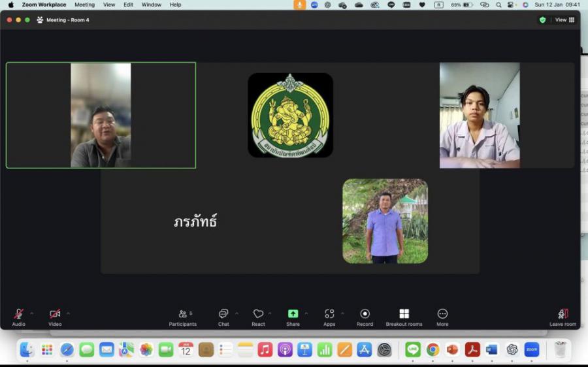The height and width of the screenshot is (367, 588).
Task: Expand the chevron next to Share
Action: (x=306, y=313)
